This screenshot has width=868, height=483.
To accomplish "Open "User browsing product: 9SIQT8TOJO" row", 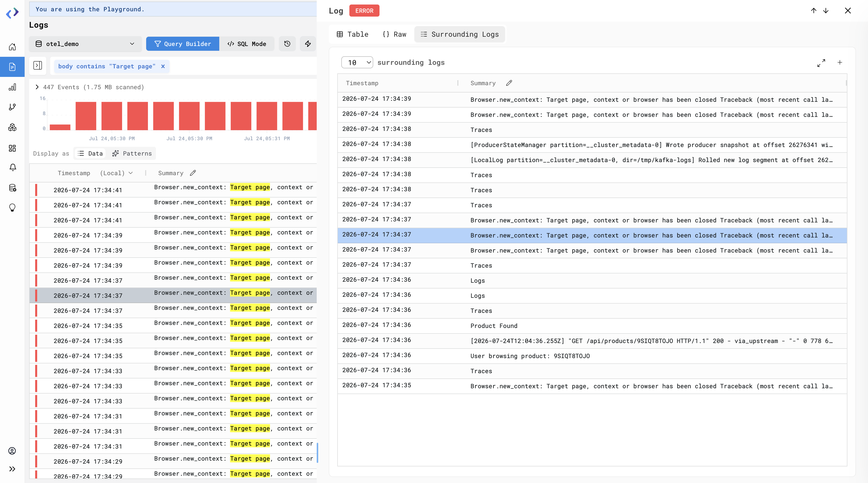I will (x=592, y=356).
